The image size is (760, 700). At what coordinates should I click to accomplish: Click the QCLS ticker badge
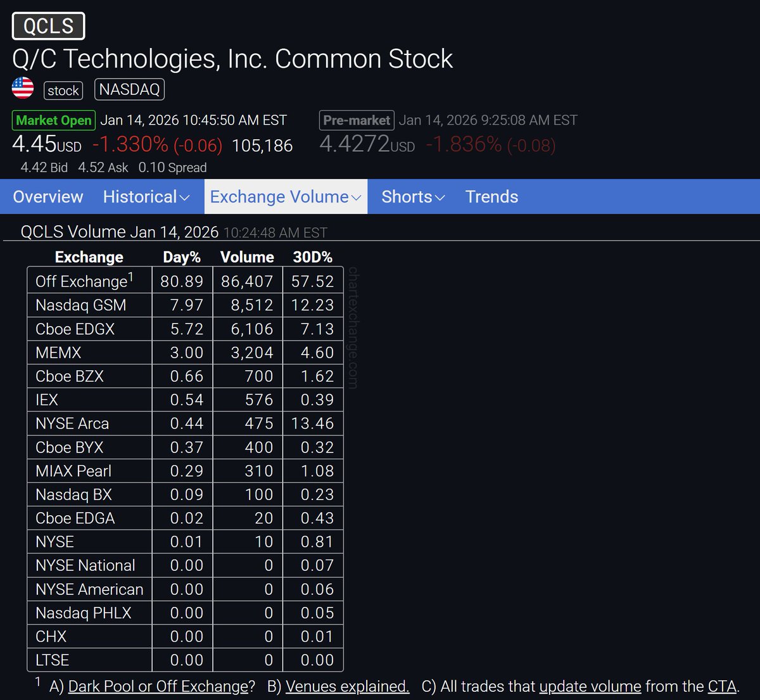tap(48, 26)
